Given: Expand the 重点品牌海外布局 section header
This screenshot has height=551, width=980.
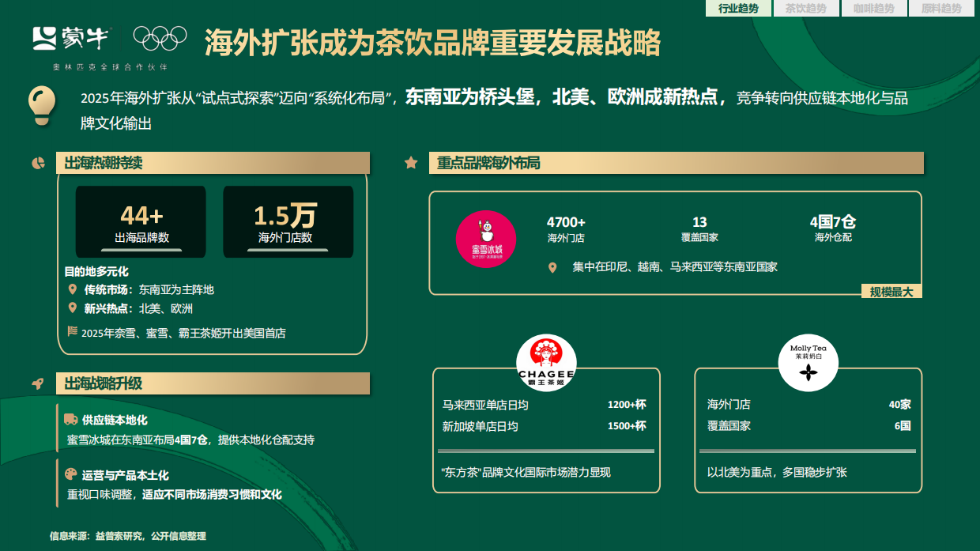Looking at the screenshot, I should pyautogui.click(x=676, y=162).
